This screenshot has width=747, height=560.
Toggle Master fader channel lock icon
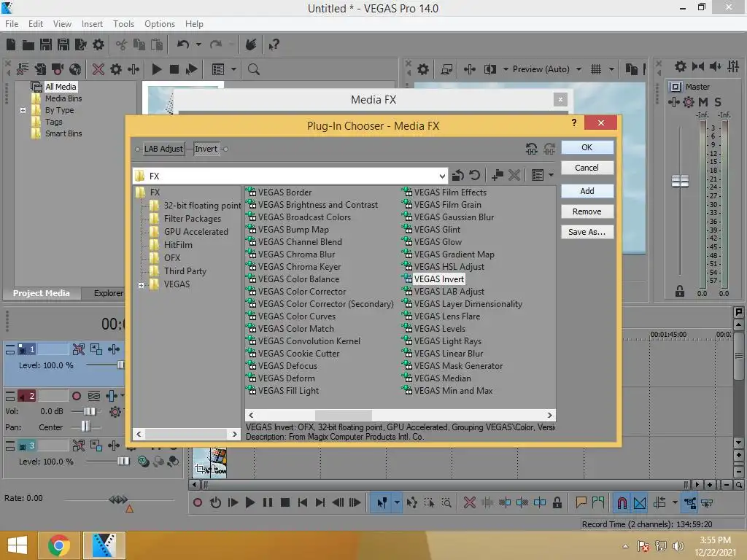click(x=680, y=291)
